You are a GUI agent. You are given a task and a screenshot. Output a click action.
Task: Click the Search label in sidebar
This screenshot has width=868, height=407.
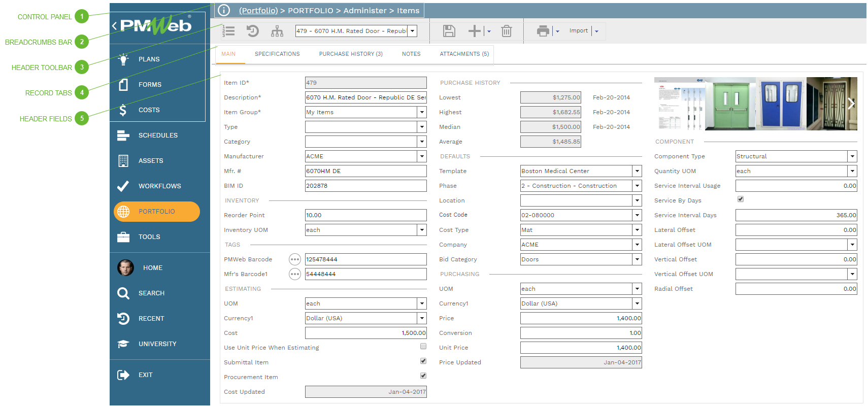click(151, 293)
